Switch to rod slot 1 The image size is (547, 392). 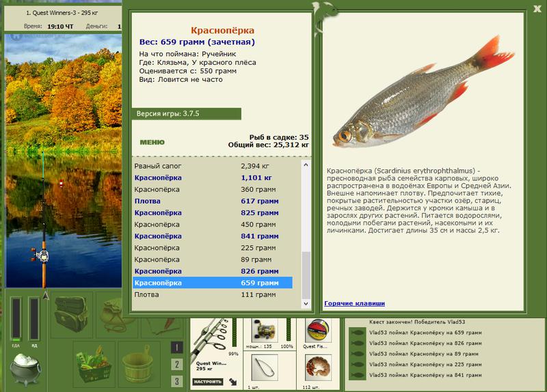[177, 348]
